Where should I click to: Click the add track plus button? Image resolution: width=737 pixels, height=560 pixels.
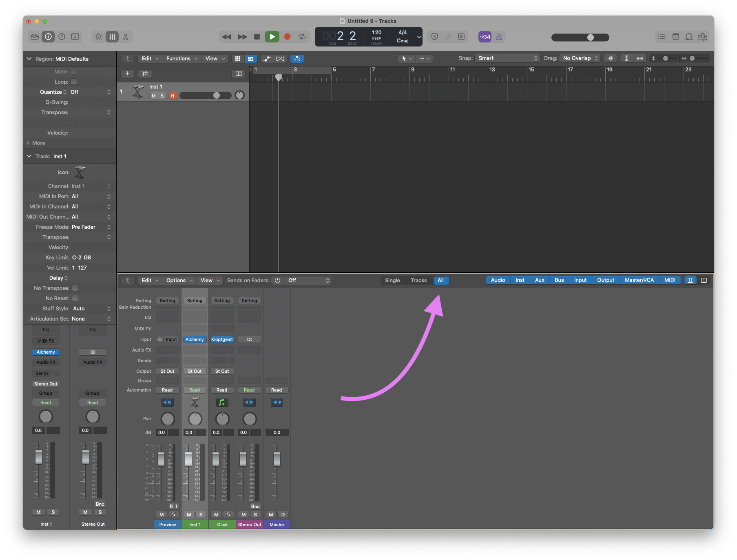coord(127,73)
